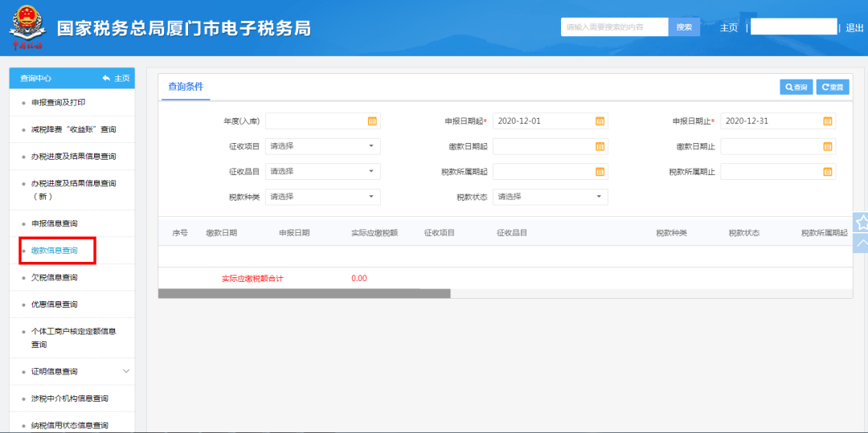Click the 重置 reset button
868x433 pixels.
click(833, 88)
